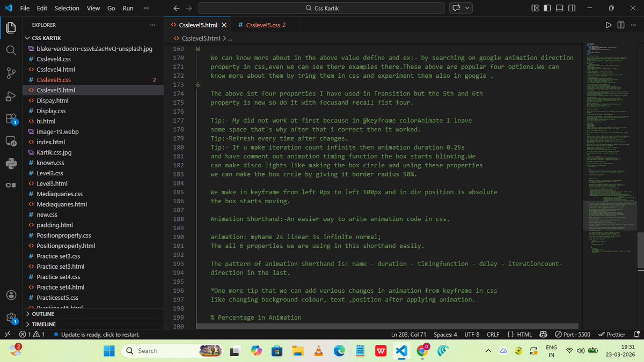The image size is (644, 362).
Task: Open the Search panel in the activity bar
Action: tap(11, 51)
